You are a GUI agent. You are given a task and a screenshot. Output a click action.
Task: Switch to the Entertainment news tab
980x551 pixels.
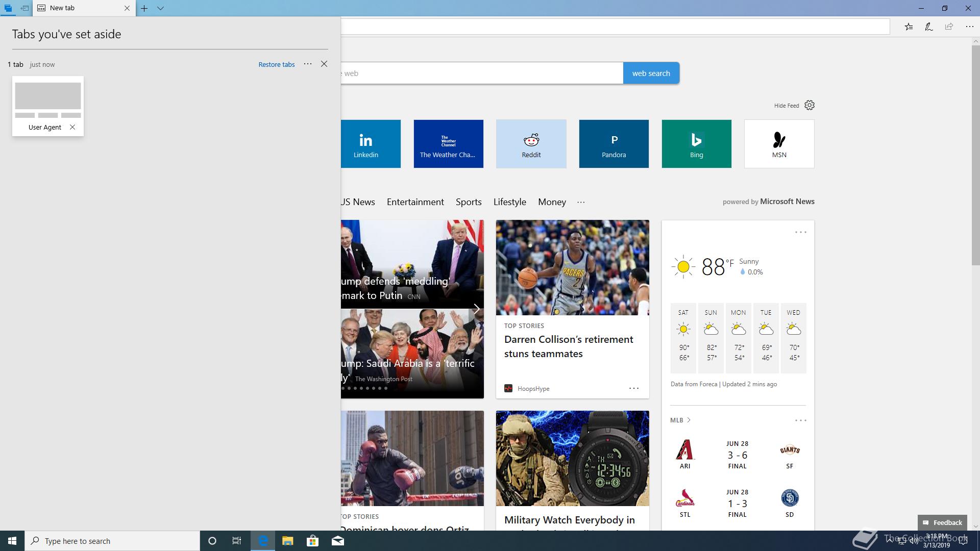[415, 202]
